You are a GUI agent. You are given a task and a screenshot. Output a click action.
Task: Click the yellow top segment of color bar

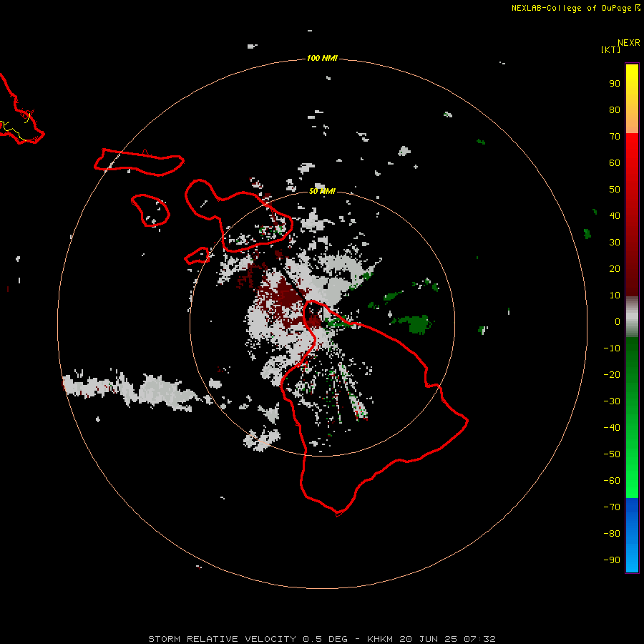coord(632,99)
